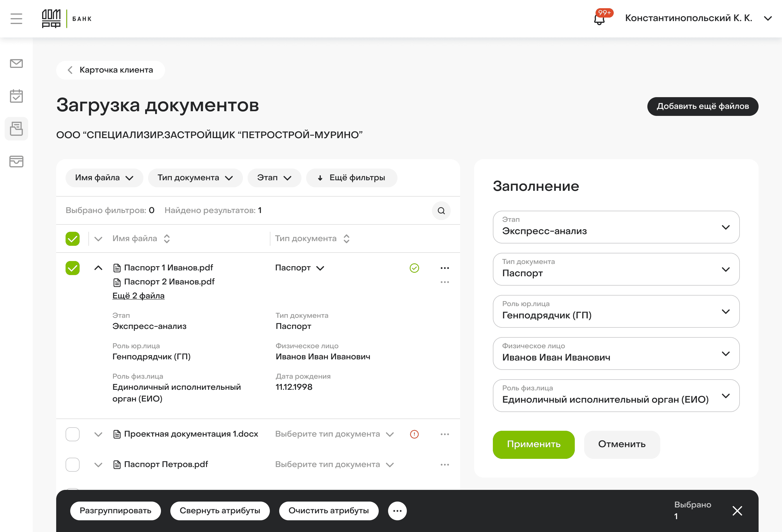Open the hamburger menu icon
Image resolution: width=782 pixels, height=532 pixels.
(16, 19)
